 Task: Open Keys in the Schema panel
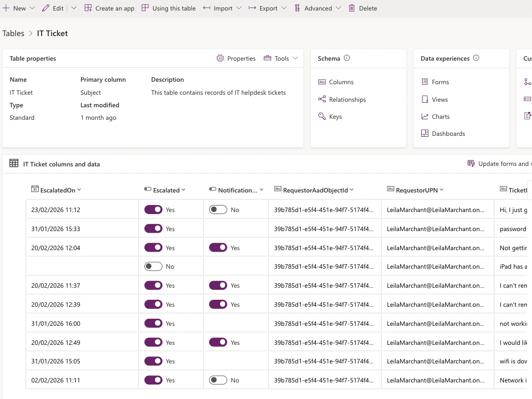tap(335, 117)
